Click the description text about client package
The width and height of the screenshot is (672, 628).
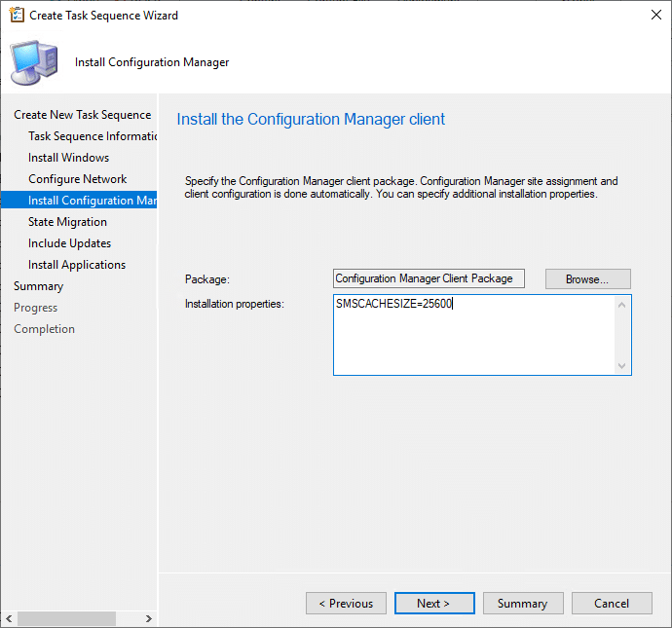(401, 188)
